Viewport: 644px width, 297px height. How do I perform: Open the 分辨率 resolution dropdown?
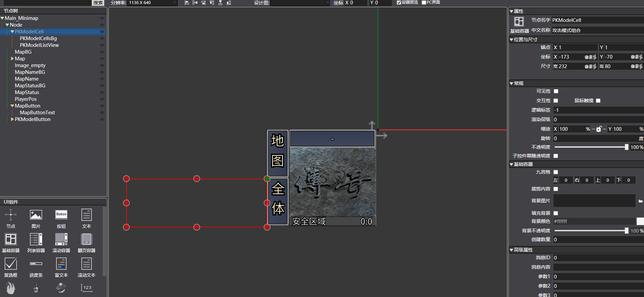coord(152,3)
